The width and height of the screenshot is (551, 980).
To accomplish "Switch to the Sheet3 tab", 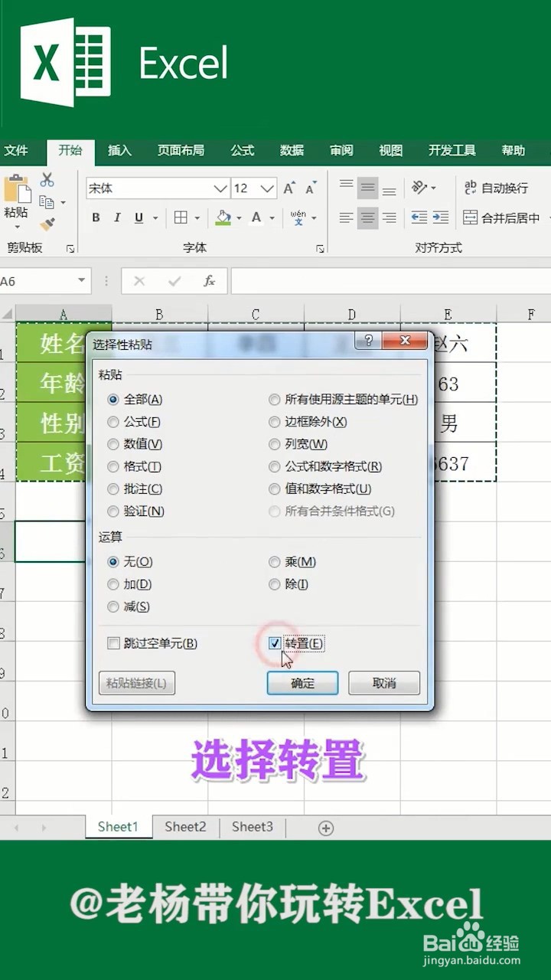I will pos(253,827).
